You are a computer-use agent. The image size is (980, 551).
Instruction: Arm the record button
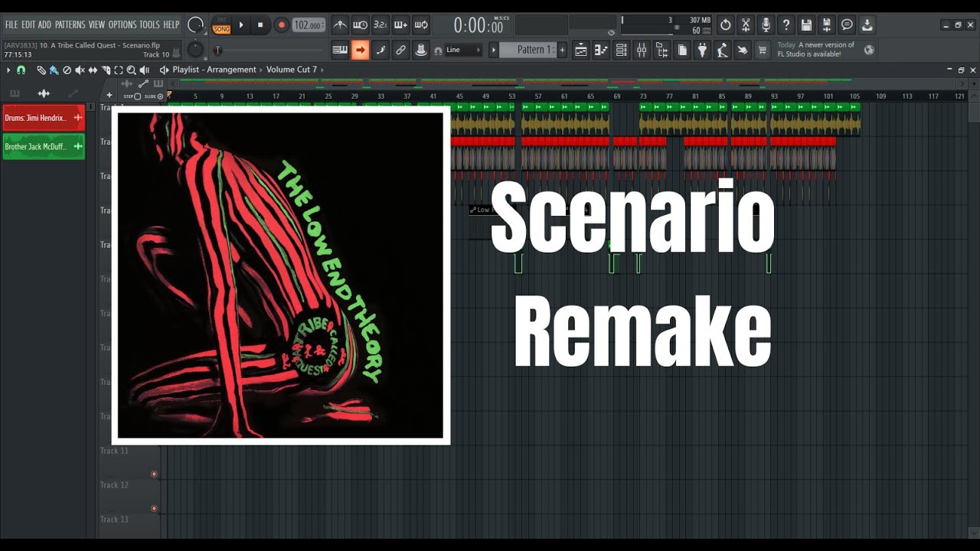(281, 24)
